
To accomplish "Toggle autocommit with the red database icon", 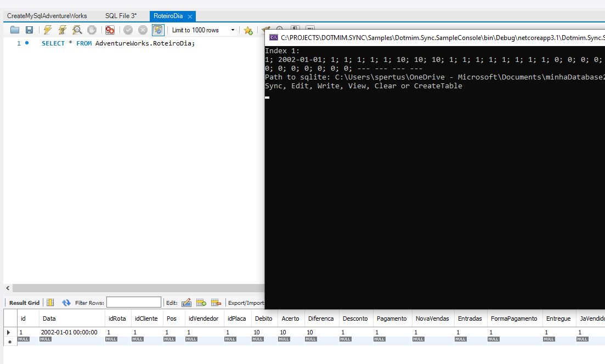I will [x=109, y=30].
